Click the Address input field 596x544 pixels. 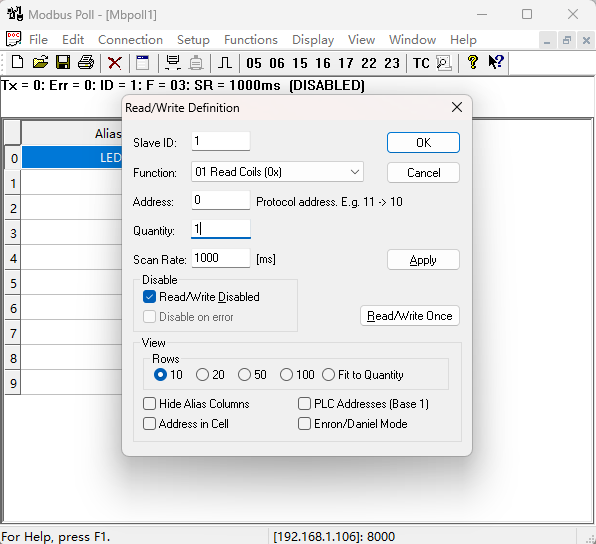(221, 200)
